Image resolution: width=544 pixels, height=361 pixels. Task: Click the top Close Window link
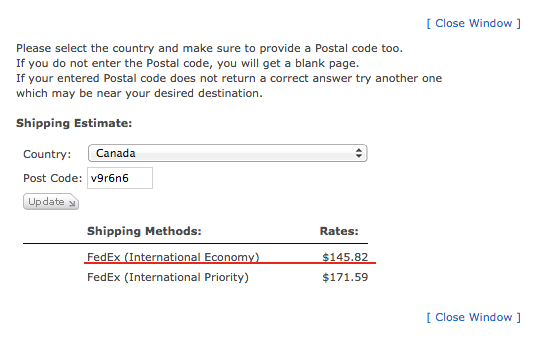point(474,23)
